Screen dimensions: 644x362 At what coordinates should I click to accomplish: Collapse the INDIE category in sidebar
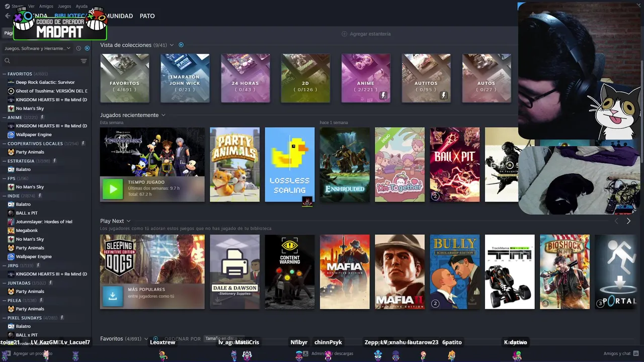point(4,196)
